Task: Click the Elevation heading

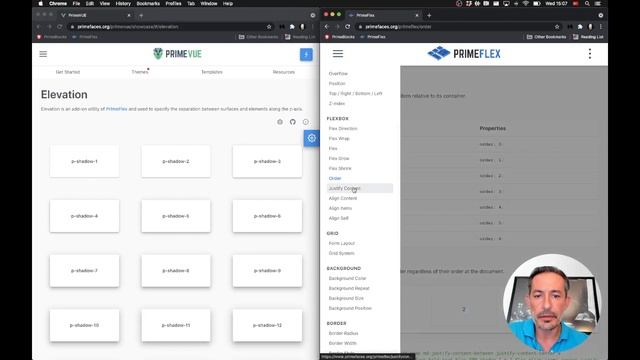Action: pos(64,94)
